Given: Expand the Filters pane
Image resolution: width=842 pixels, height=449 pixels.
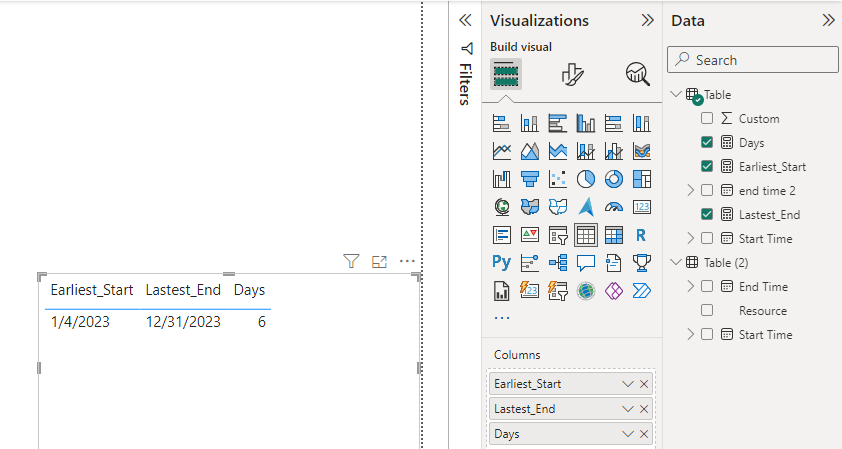Looking at the screenshot, I should (465, 20).
